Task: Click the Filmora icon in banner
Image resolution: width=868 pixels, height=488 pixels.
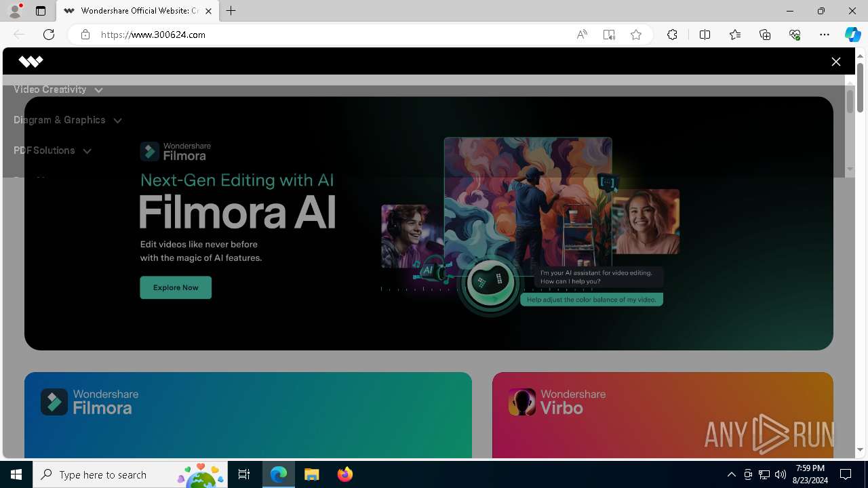Action: pyautogui.click(x=150, y=152)
